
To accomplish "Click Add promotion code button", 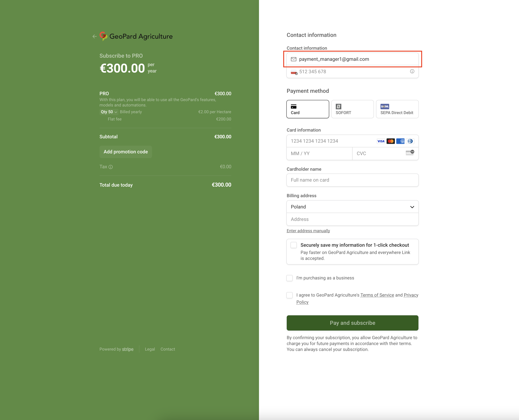I will point(126,152).
